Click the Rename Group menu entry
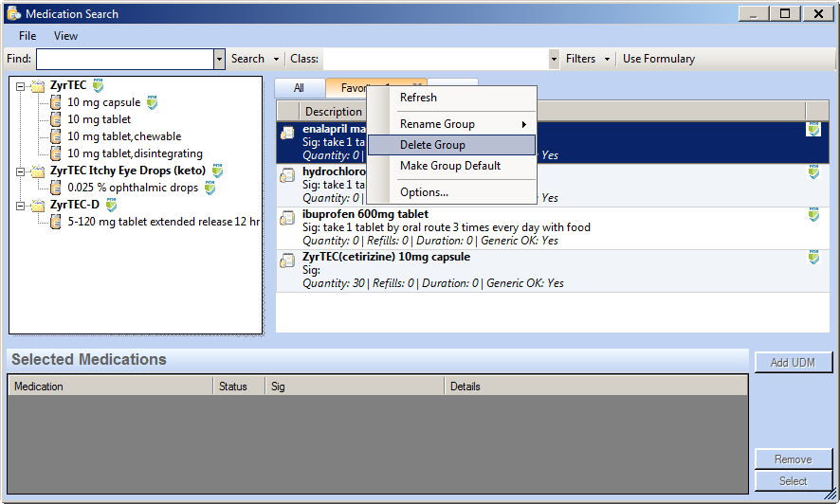Viewport: 840px width, 504px height. point(451,124)
